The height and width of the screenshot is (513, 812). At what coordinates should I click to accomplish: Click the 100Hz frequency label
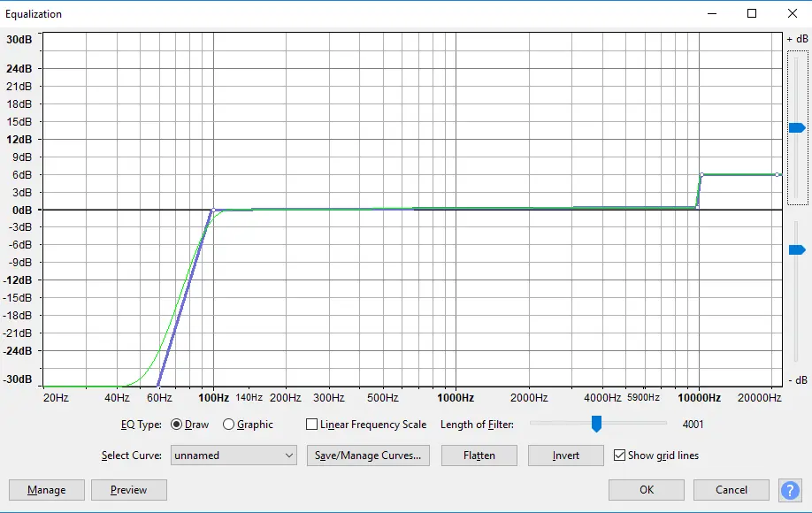click(213, 397)
